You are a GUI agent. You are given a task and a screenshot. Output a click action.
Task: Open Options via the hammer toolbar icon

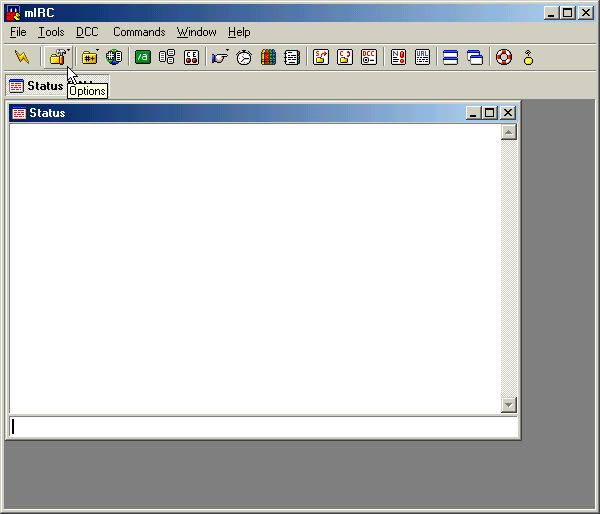[x=57, y=57]
